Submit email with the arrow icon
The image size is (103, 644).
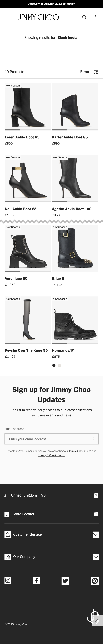tap(92, 439)
